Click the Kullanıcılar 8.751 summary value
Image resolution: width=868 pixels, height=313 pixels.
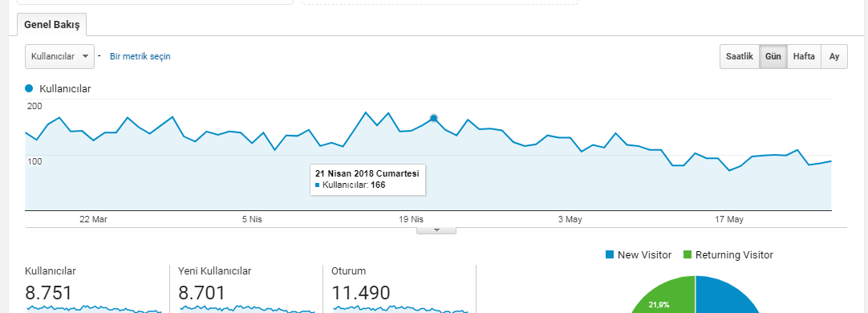pos(49,292)
